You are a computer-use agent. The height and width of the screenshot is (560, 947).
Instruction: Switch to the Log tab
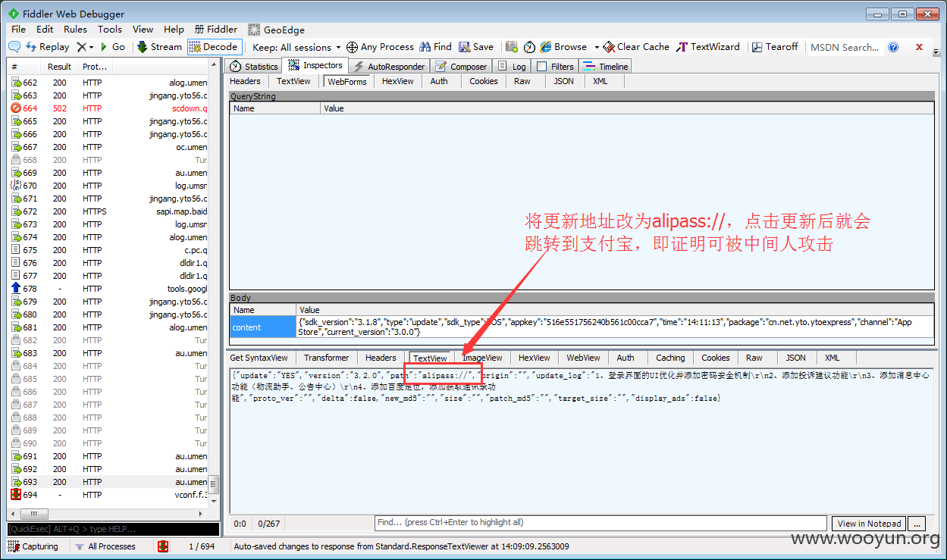pyautogui.click(x=513, y=67)
